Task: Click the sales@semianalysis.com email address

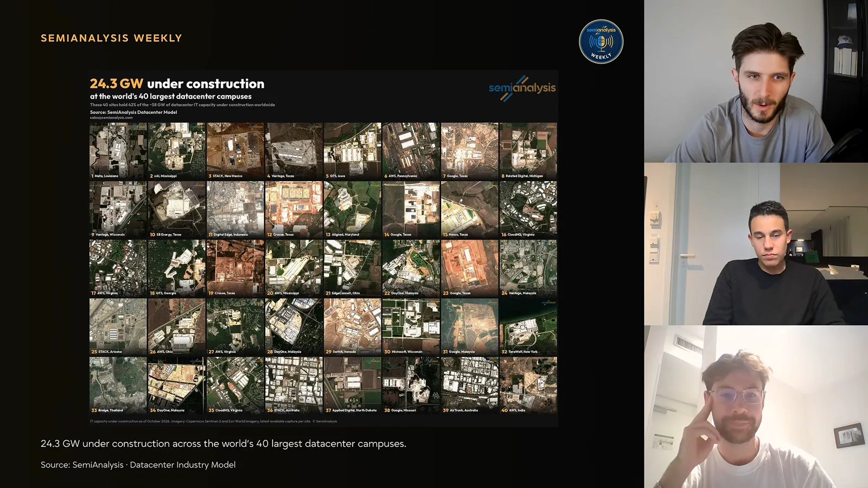Action: (111, 118)
